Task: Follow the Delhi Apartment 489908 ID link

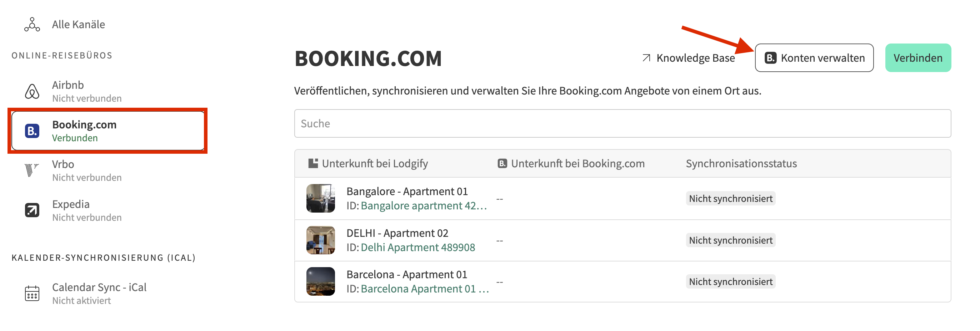Action: (x=418, y=248)
